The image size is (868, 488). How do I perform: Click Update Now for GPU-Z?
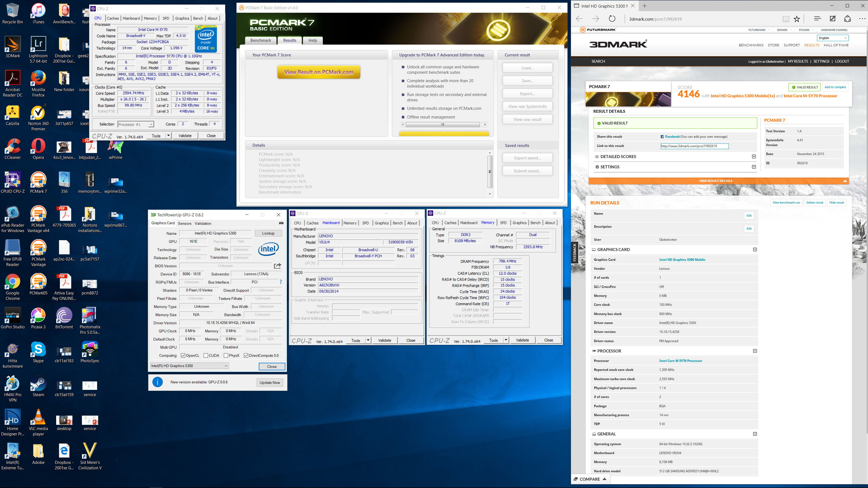pyautogui.click(x=270, y=383)
